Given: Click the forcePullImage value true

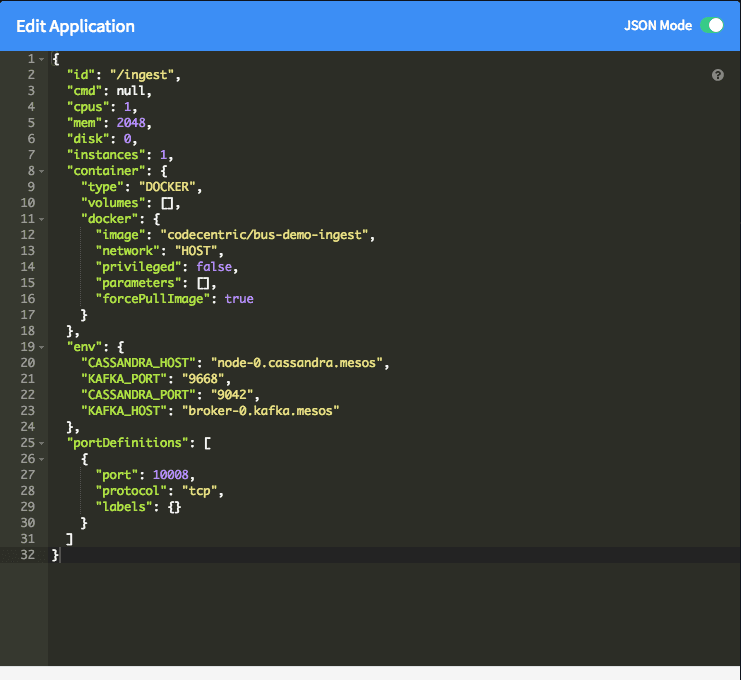Looking at the screenshot, I should pyautogui.click(x=239, y=299).
